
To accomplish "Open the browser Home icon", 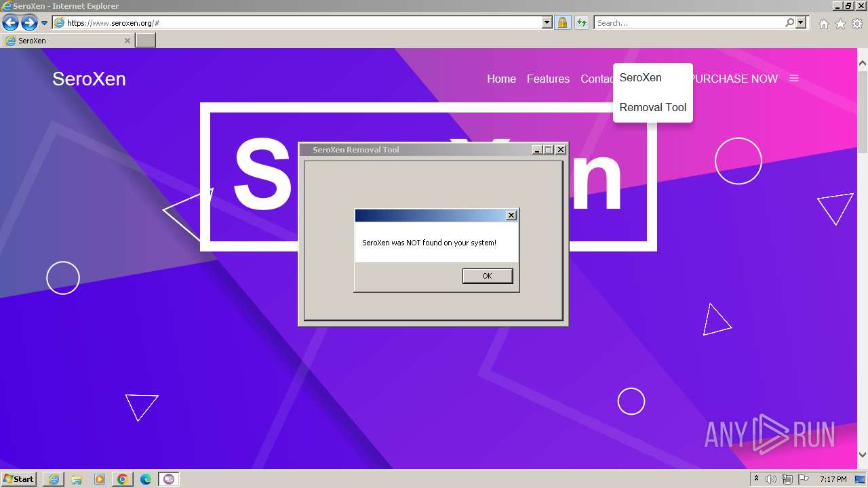I will pyautogui.click(x=823, y=24).
